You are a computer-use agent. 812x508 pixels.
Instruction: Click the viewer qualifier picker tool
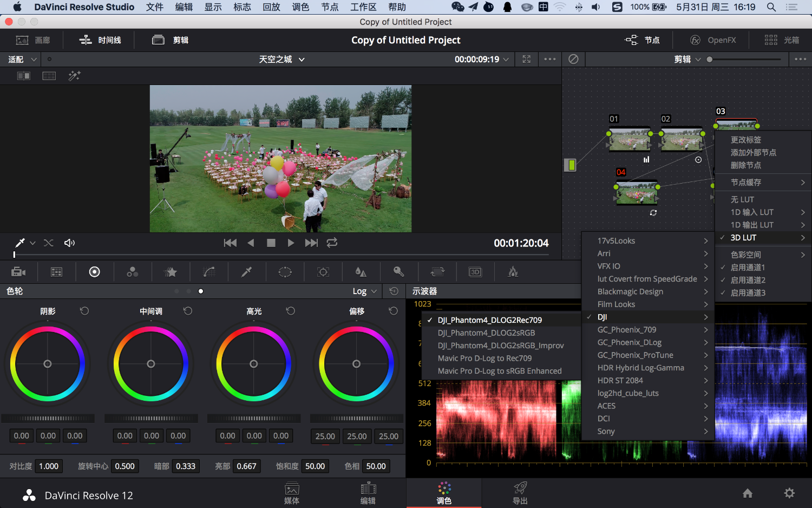click(x=19, y=243)
